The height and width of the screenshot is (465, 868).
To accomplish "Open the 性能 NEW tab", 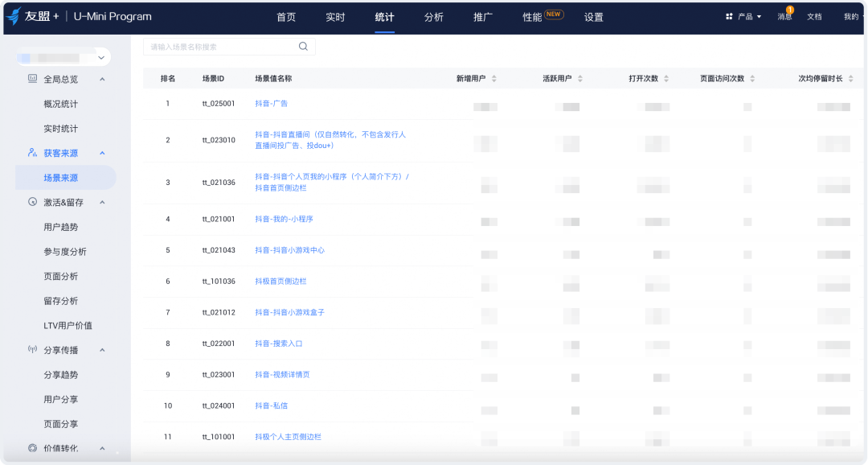I will point(543,17).
